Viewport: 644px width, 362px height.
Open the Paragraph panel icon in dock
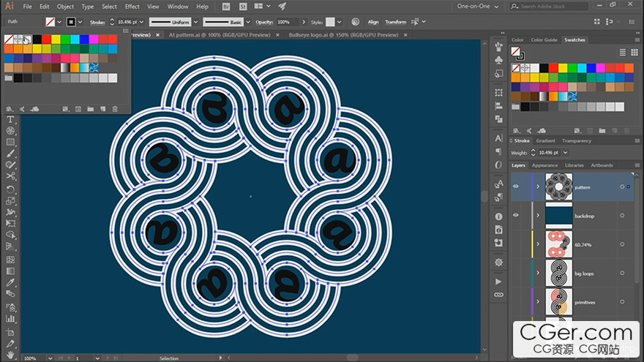coord(498,151)
